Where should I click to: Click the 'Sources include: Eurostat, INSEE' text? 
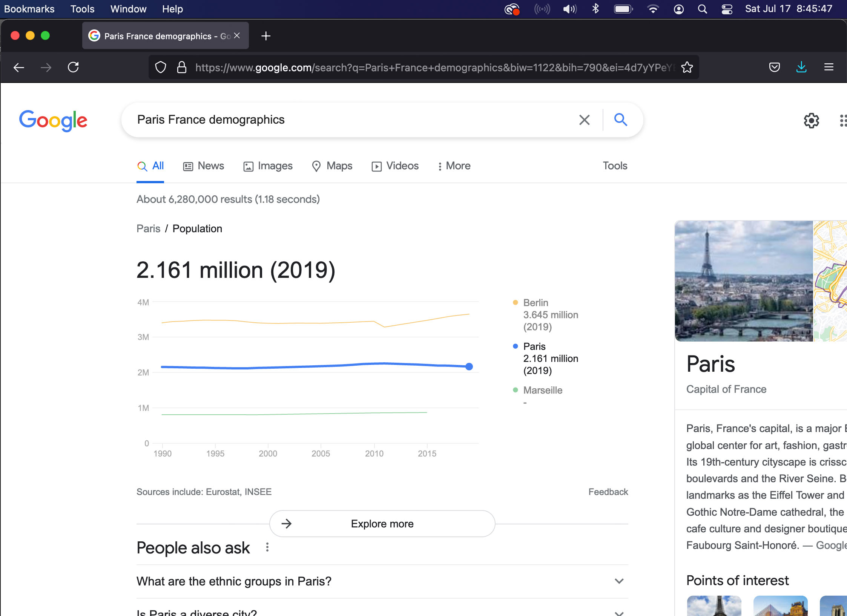pyautogui.click(x=204, y=492)
